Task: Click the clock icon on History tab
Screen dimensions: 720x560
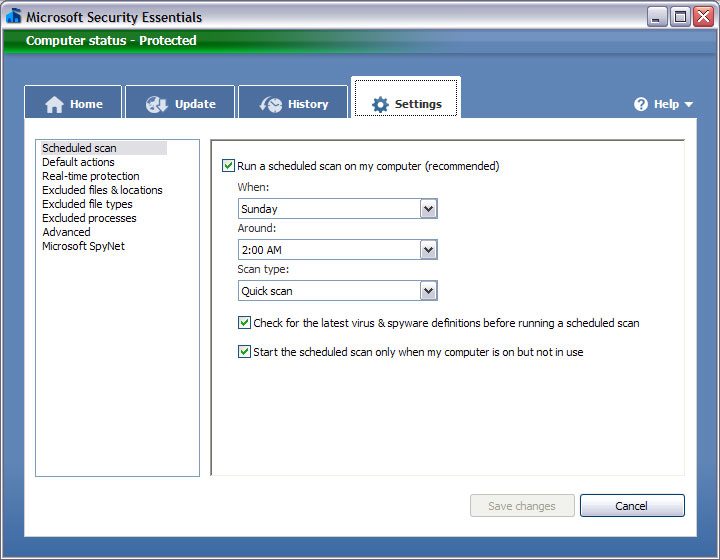Action: pyautogui.click(x=270, y=104)
